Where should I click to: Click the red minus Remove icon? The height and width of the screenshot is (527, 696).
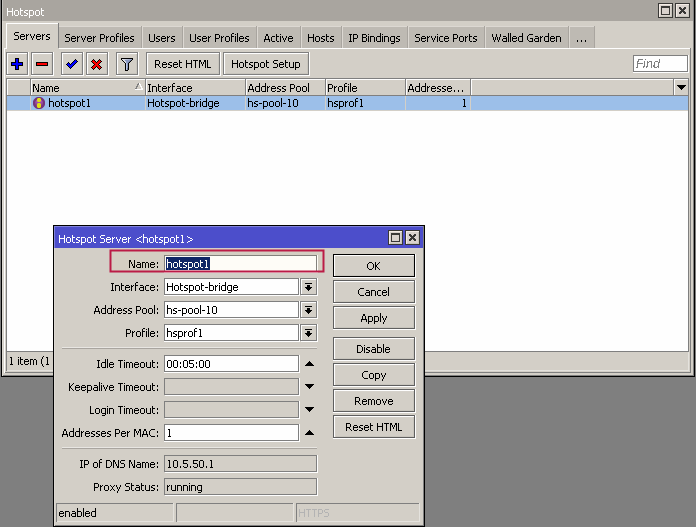click(42, 64)
